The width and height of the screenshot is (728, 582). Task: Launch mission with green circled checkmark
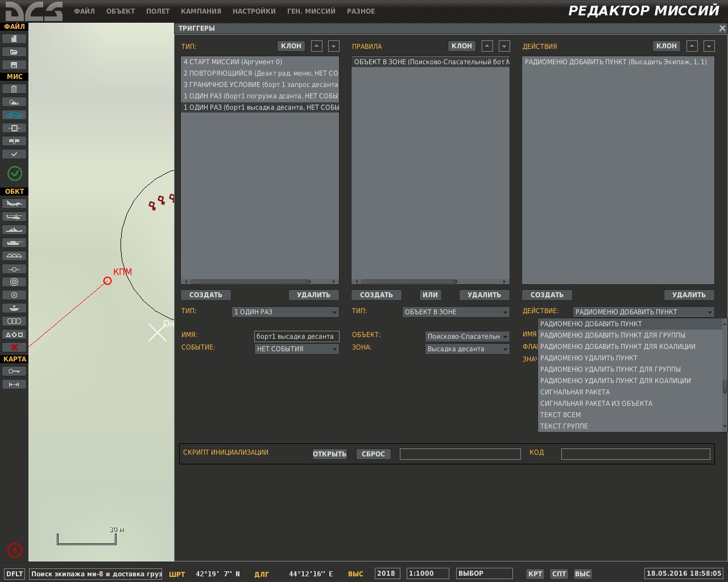pyautogui.click(x=15, y=173)
